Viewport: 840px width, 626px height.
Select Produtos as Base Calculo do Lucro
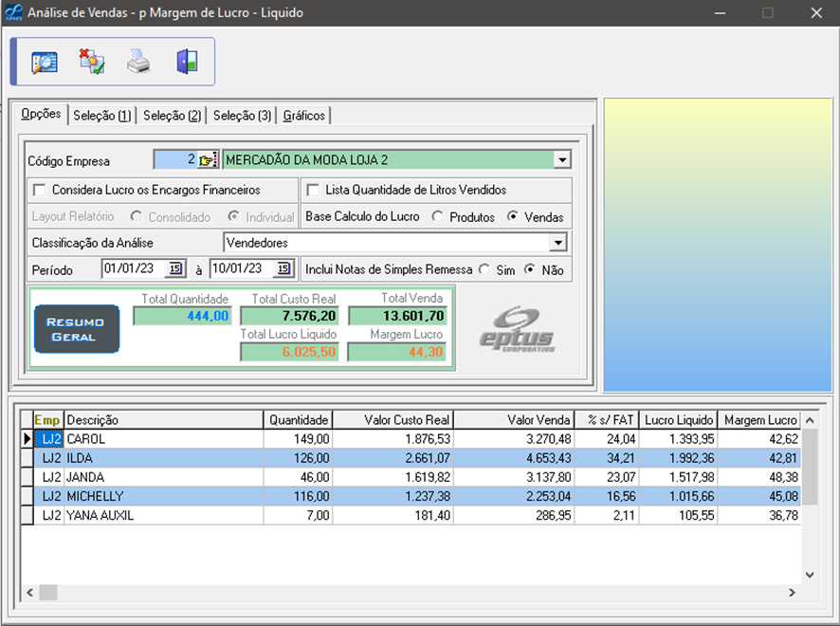437,217
